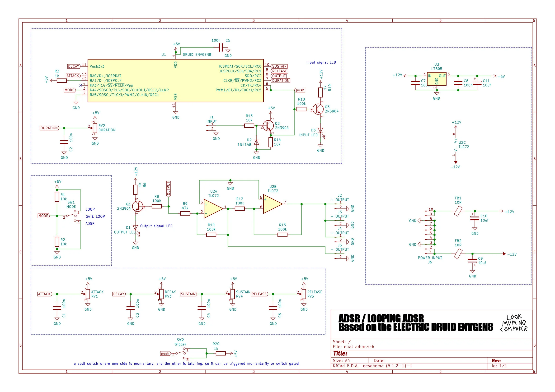Screen dimensions: 555x392
Task: Click the SUSTAIN label on pin 10
Action: (279, 66)
